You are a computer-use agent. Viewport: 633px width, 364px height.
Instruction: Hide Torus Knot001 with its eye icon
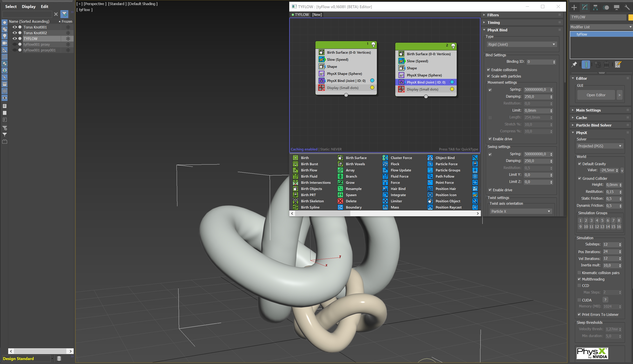pos(15,27)
